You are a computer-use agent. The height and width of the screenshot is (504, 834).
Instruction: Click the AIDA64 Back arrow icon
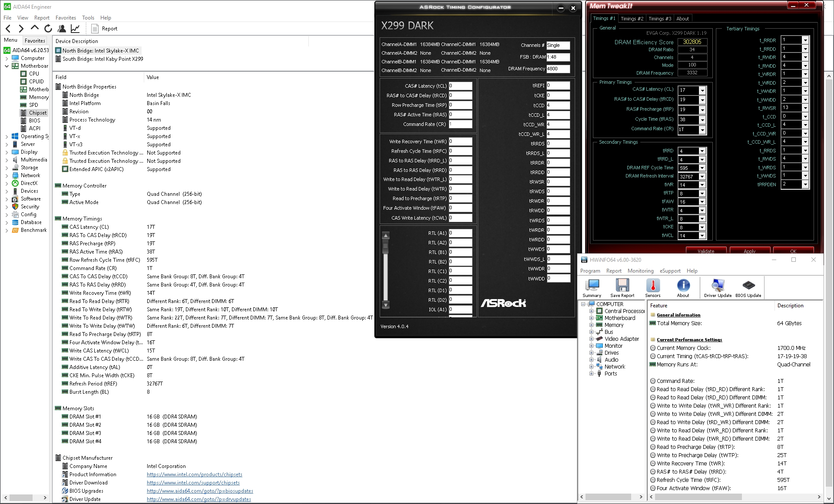[8, 29]
